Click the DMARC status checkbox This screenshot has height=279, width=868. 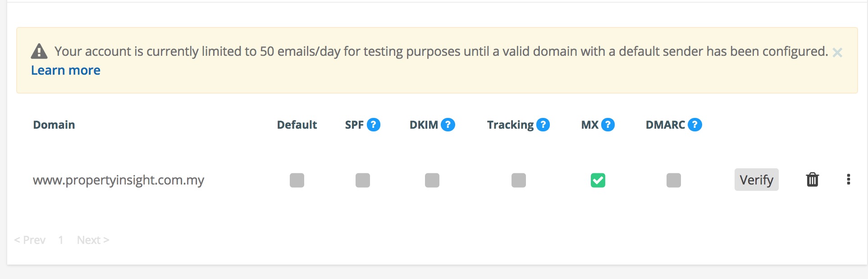674,180
